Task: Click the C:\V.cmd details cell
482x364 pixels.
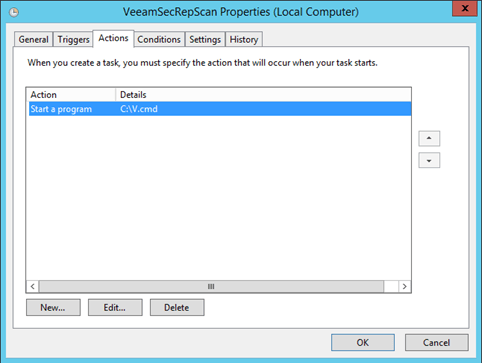Action: coord(139,109)
